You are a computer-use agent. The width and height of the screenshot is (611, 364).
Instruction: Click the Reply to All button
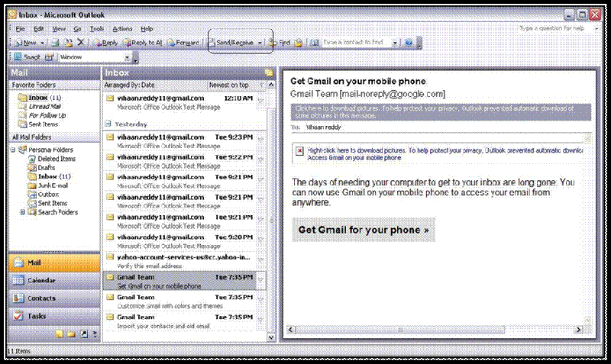click(x=142, y=43)
